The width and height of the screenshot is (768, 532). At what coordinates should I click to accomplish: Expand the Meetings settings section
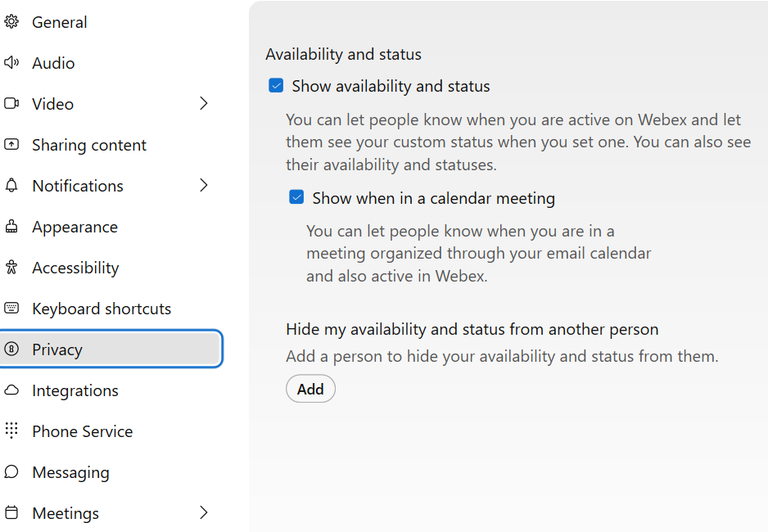point(203,513)
